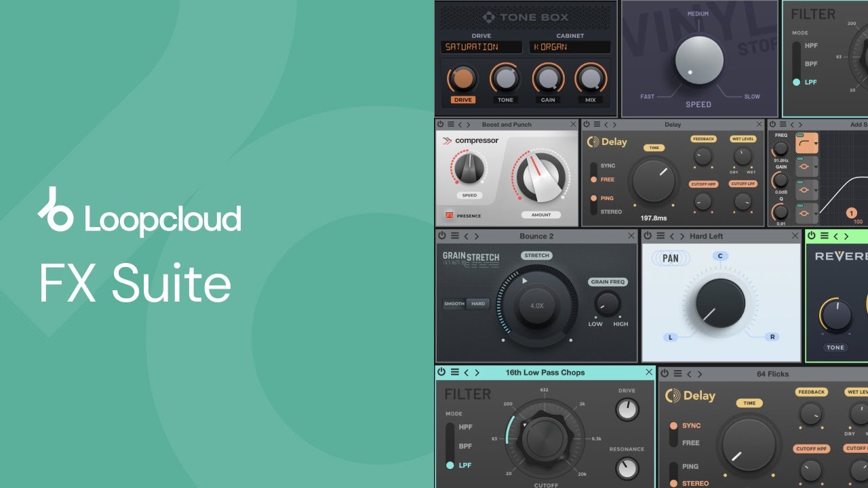Switch Grain Stretch to SMOOTH mode
868x488 pixels.
(454, 304)
